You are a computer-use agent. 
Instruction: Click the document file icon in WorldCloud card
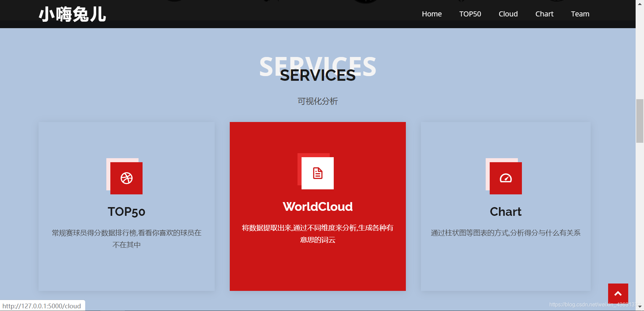(318, 173)
